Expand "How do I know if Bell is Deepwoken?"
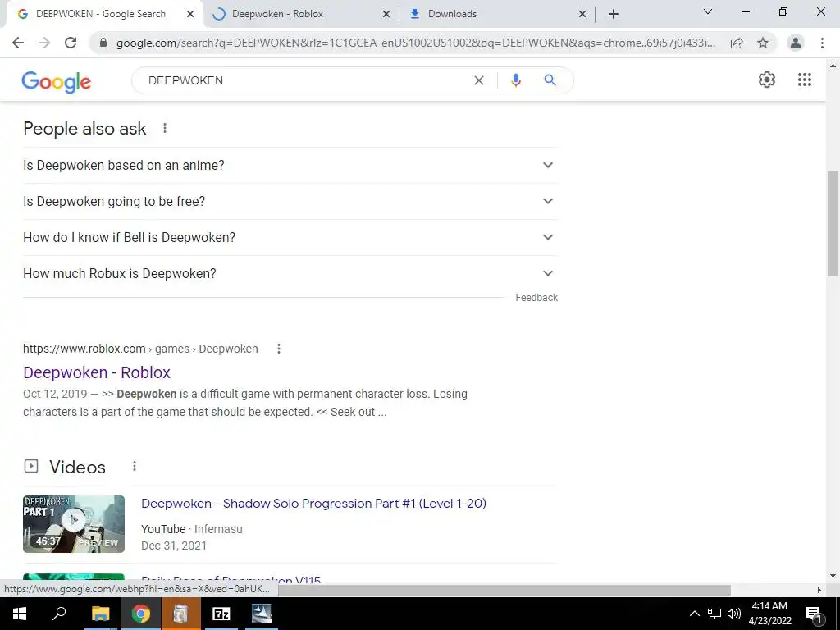This screenshot has width=840, height=630. pyautogui.click(x=290, y=237)
